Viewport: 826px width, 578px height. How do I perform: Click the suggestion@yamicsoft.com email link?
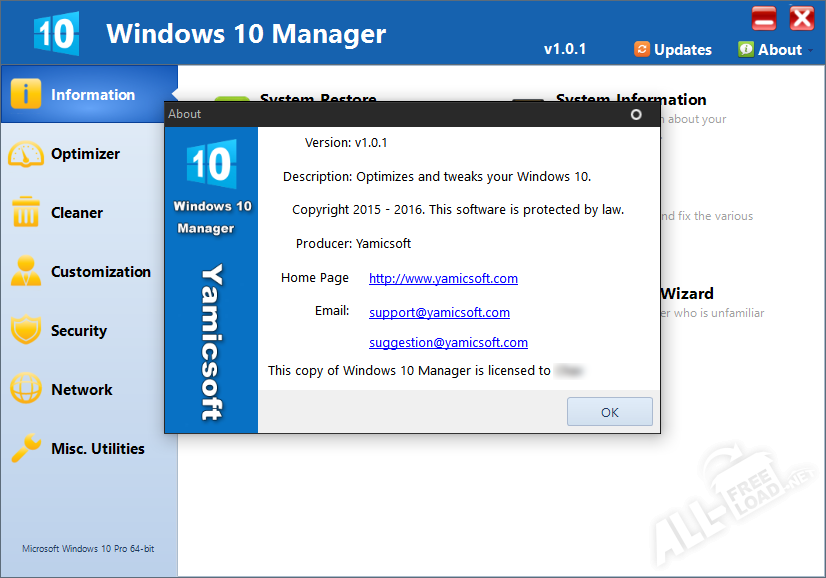coord(448,343)
